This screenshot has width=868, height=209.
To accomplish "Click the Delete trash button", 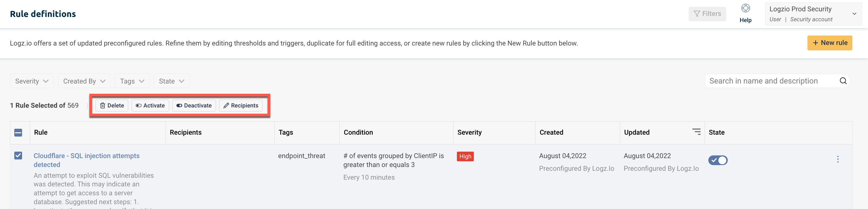I will 112,106.
